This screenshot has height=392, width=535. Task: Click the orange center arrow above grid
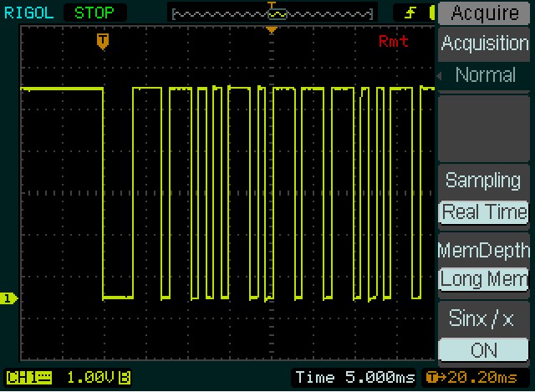point(271,31)
